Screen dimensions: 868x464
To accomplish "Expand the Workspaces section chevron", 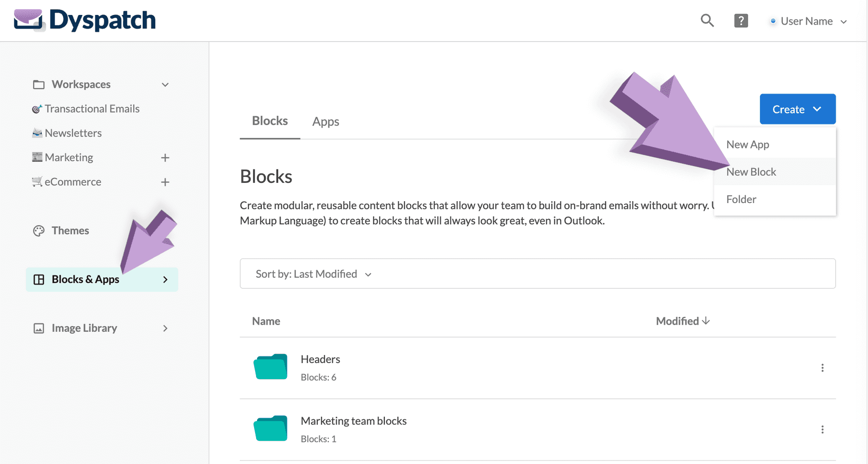I will point(165,84).
